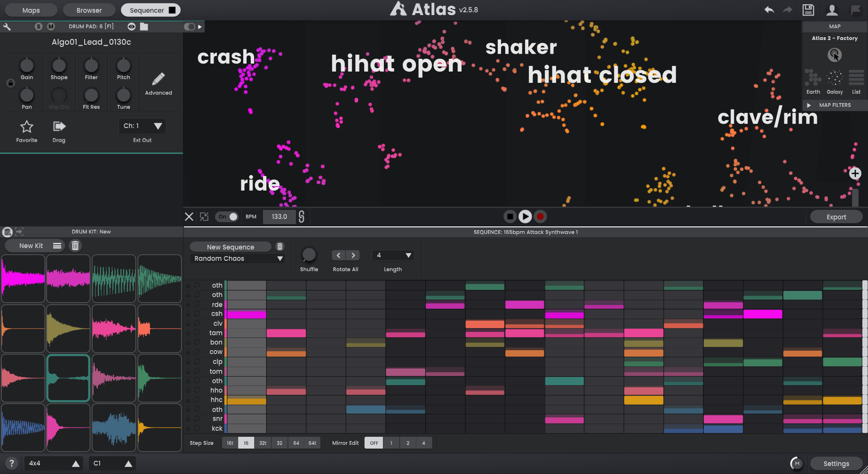Image resolution: width=868 pixels, height=474 pixels.
Task: Select the Galaxy map view icon
Action: click(835, 78)
